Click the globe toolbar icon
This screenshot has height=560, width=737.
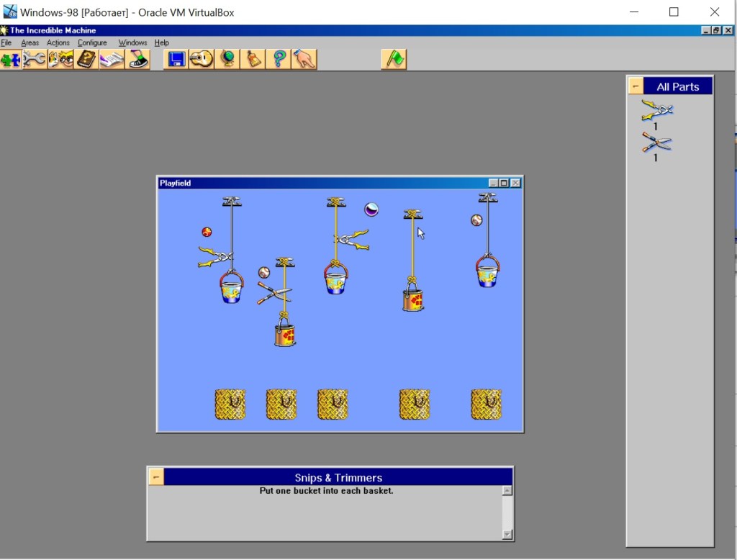pyautogui.click(x=227, y=59)
